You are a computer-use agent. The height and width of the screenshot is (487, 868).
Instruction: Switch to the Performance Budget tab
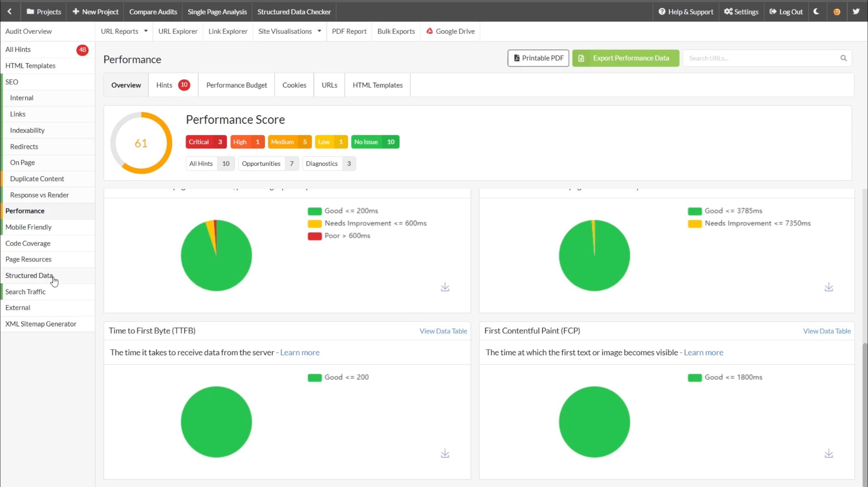coord(236,85)
